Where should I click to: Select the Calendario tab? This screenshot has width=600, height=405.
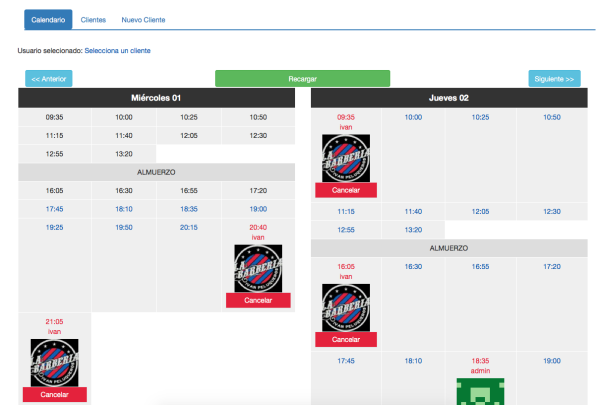48,20
